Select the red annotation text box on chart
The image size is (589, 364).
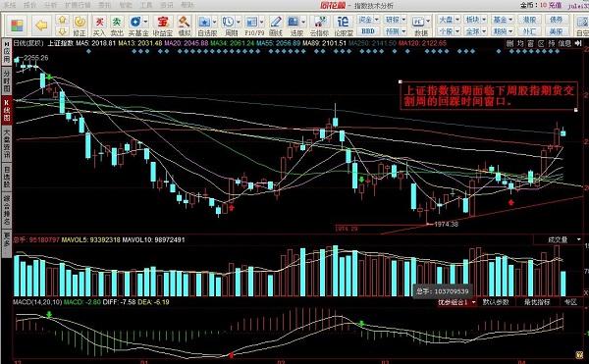pyautogui.click(x=488, y=96)
